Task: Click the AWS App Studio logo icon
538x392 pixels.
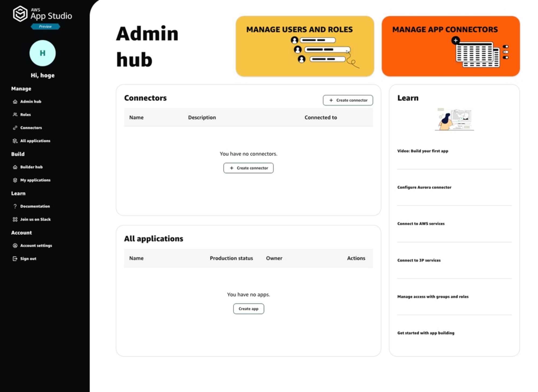Action: [20, 14]
